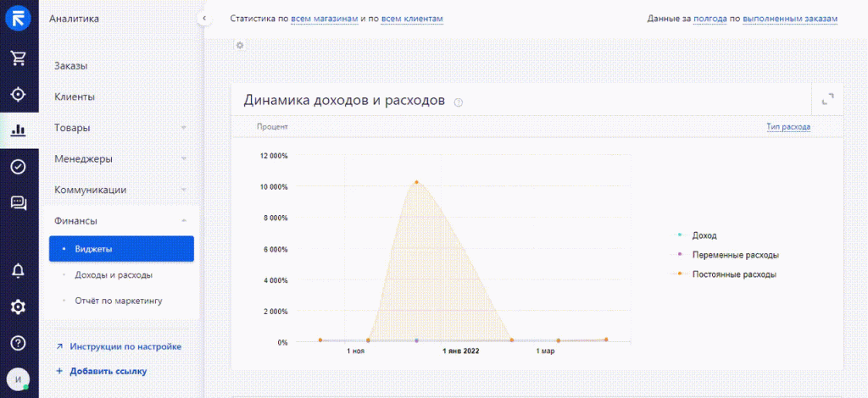Viewport: 868px width, 398px height.
Task: Toggle Постоянные расходы legend series
Action: click(x=733, y=274)
